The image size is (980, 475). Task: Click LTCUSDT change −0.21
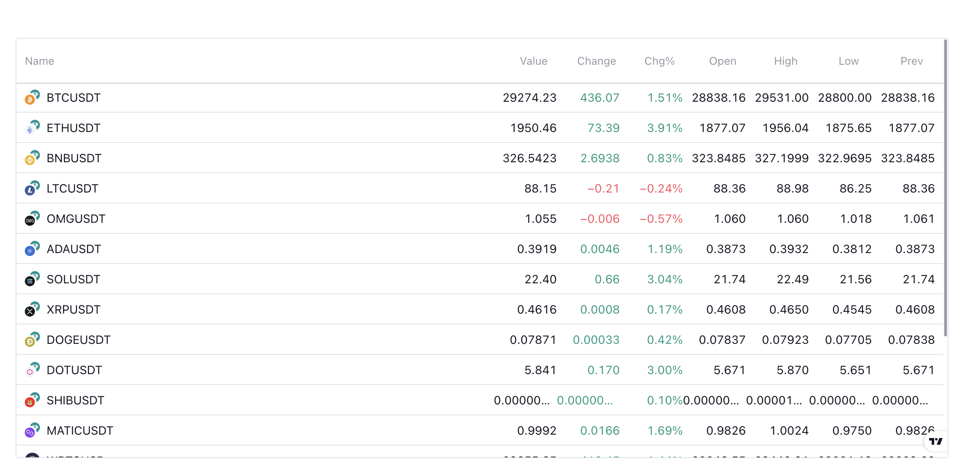click(603, 188)
